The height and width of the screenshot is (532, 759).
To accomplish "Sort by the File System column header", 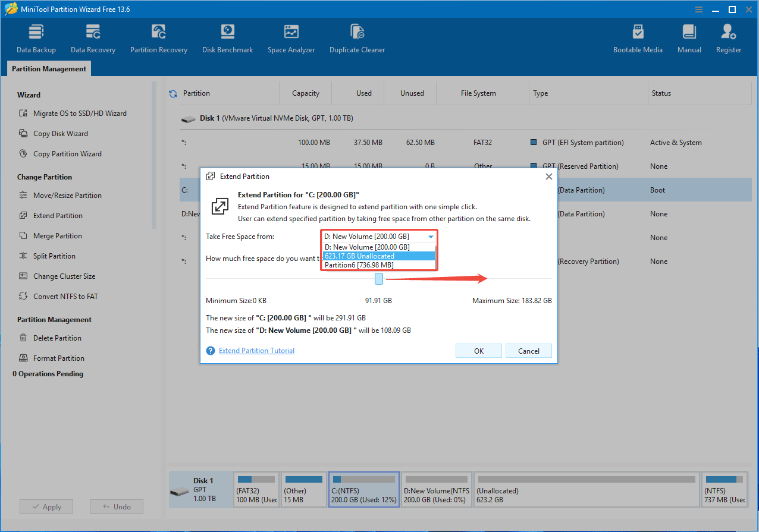I will (478, 93).
